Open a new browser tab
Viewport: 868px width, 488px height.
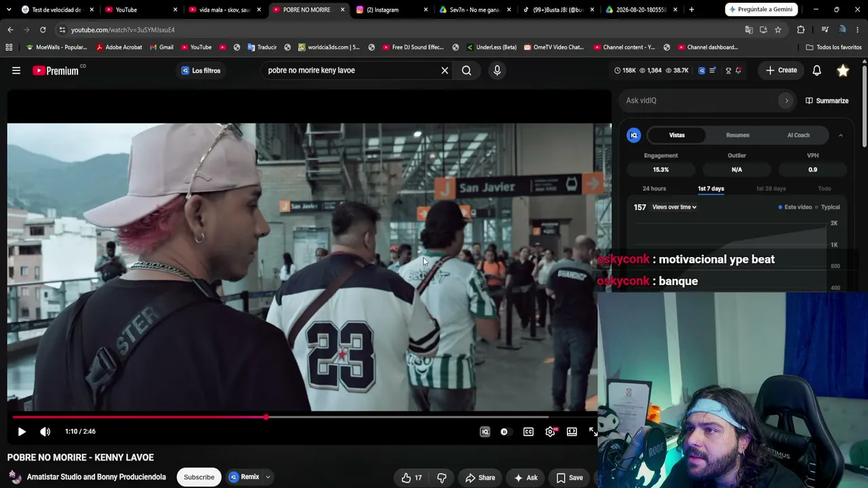(692, 10)
